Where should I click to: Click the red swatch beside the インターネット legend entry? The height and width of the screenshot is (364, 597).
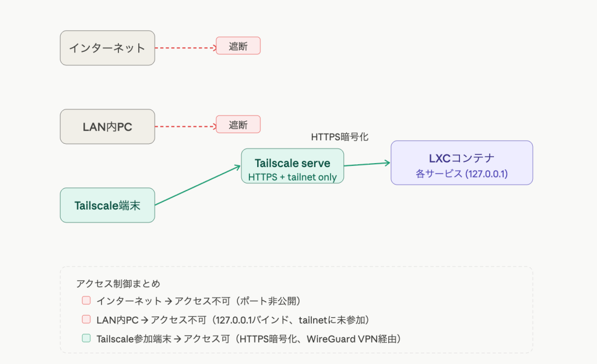pyautogui.click(x=86, y=301)
